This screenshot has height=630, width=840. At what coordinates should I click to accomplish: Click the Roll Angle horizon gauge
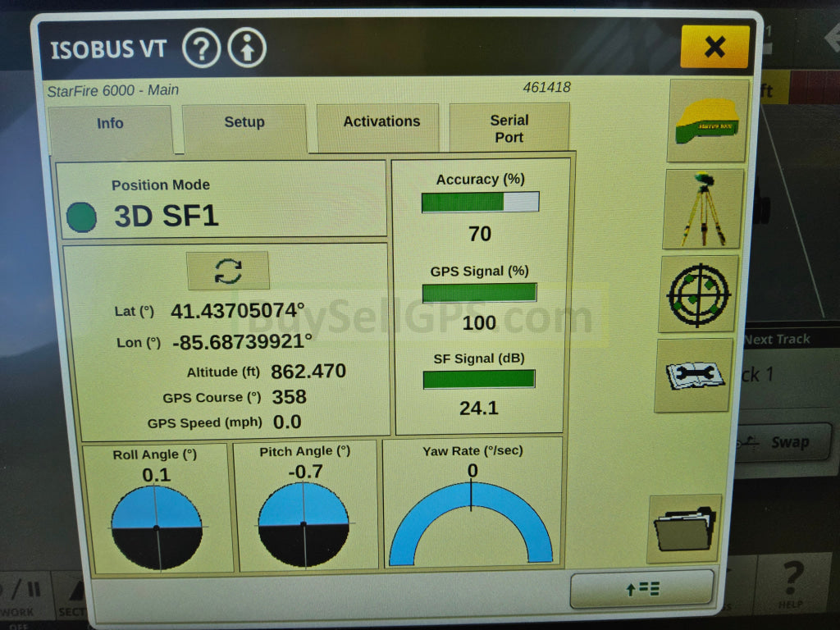pos(157,527)
